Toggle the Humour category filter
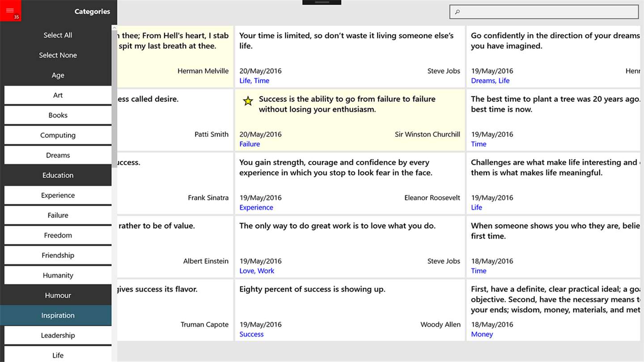This screenshot has height=362, width=644. click(58, 295)
